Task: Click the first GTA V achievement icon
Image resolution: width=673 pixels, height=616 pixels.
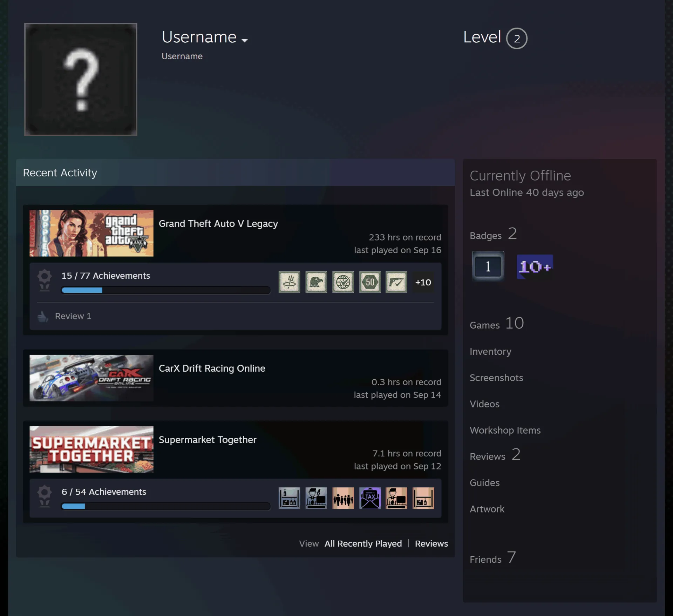Action: point(289,282)
